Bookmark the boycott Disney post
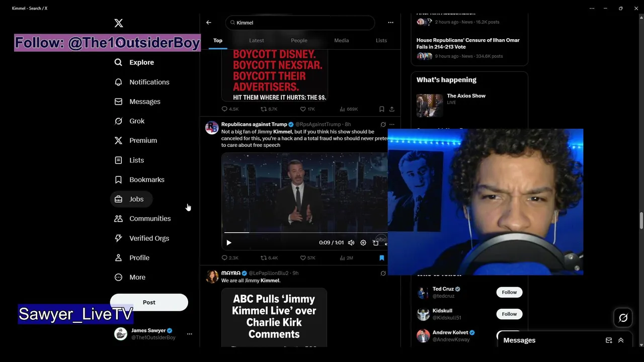 (x=381, y=109)
